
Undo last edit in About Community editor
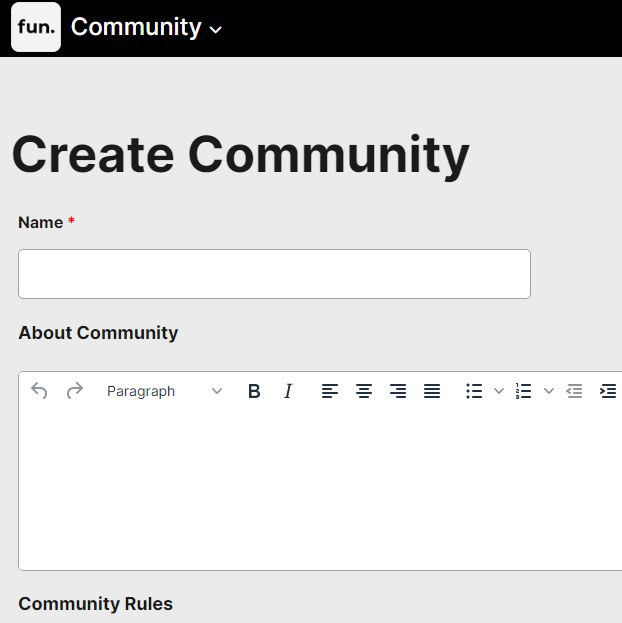39,391
